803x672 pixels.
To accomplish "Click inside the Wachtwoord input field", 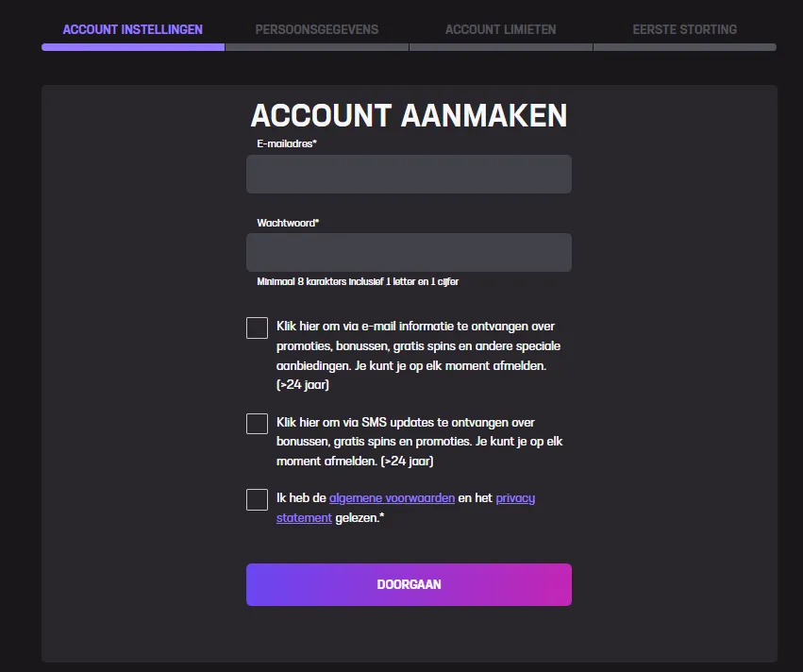I will click(409, 252).
